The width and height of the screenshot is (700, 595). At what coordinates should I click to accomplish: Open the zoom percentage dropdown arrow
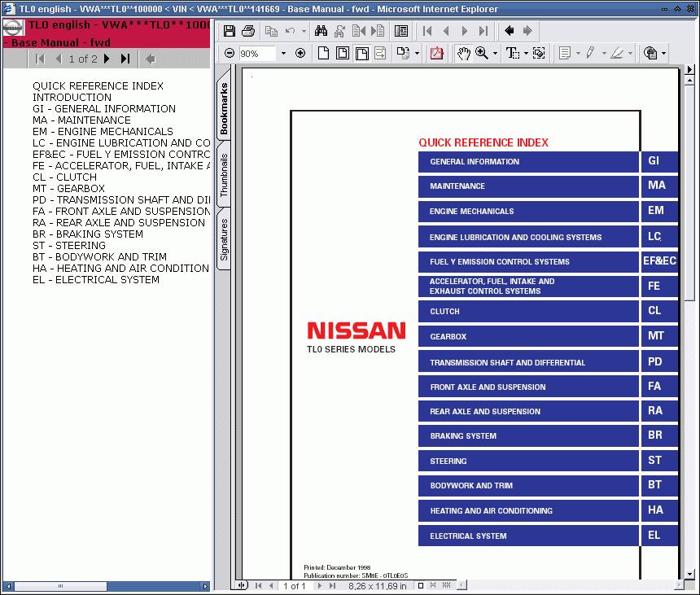[283, 54]
